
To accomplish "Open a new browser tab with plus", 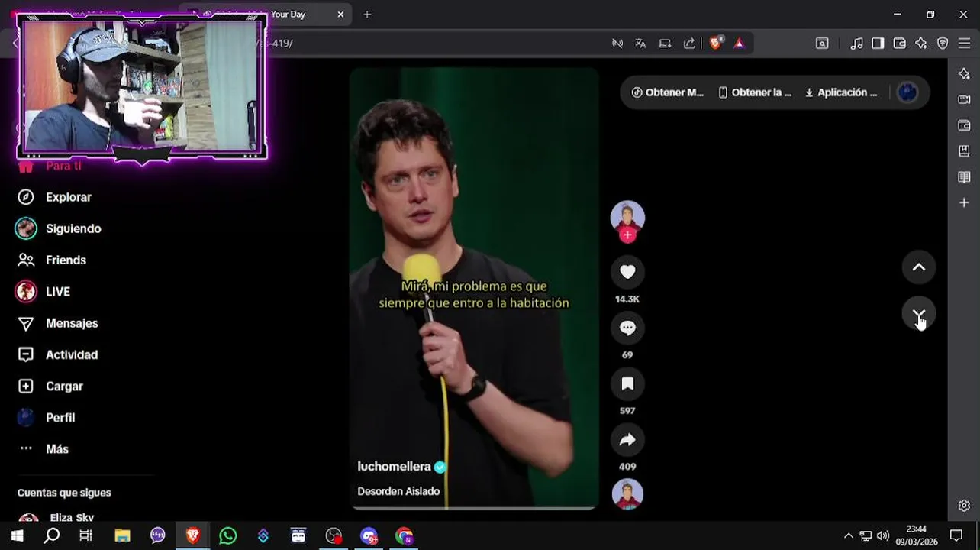I will point(367,15).
